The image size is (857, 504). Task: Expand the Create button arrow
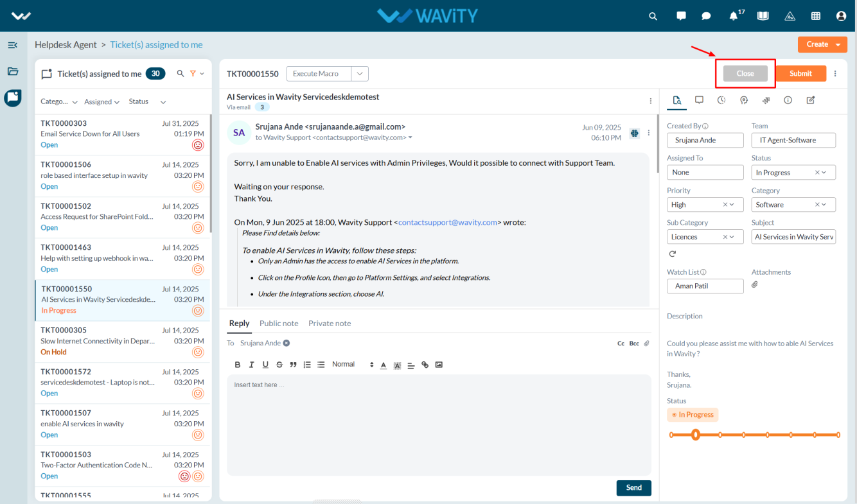tap(838, 44)
